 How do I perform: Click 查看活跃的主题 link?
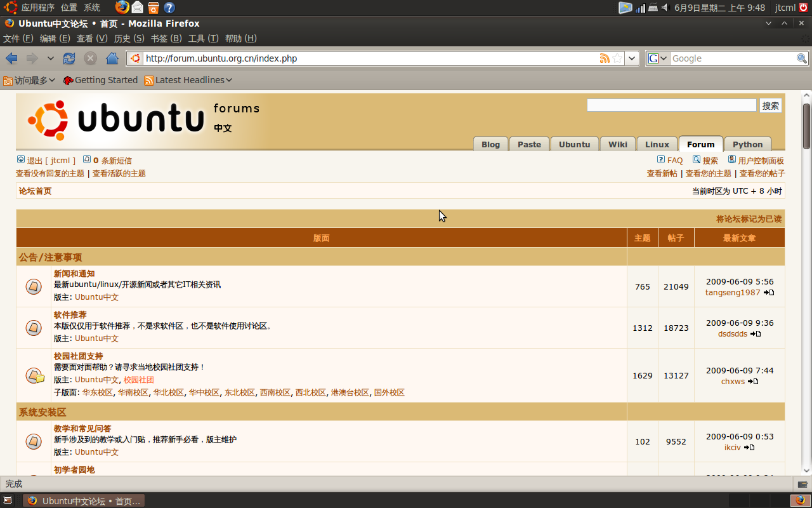pos(119,173)
